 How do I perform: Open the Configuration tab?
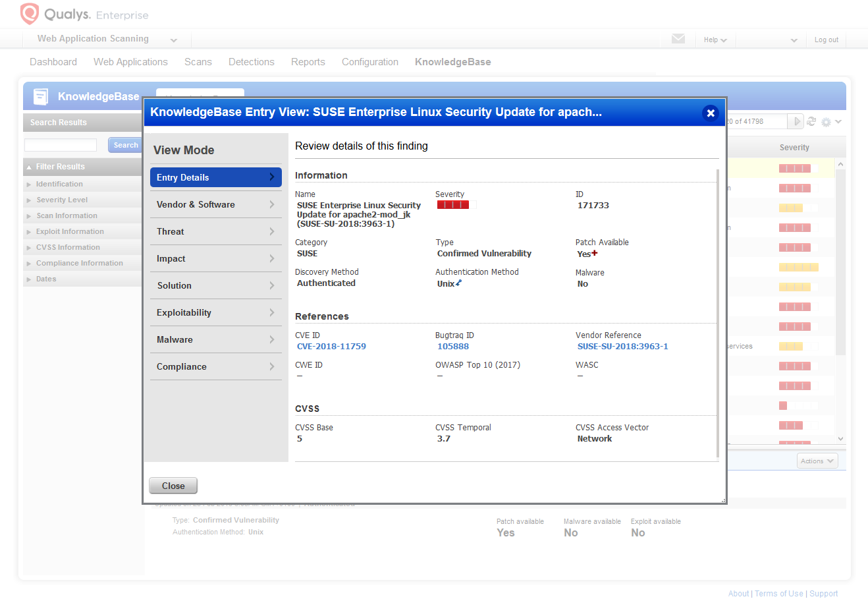point(370,62)
